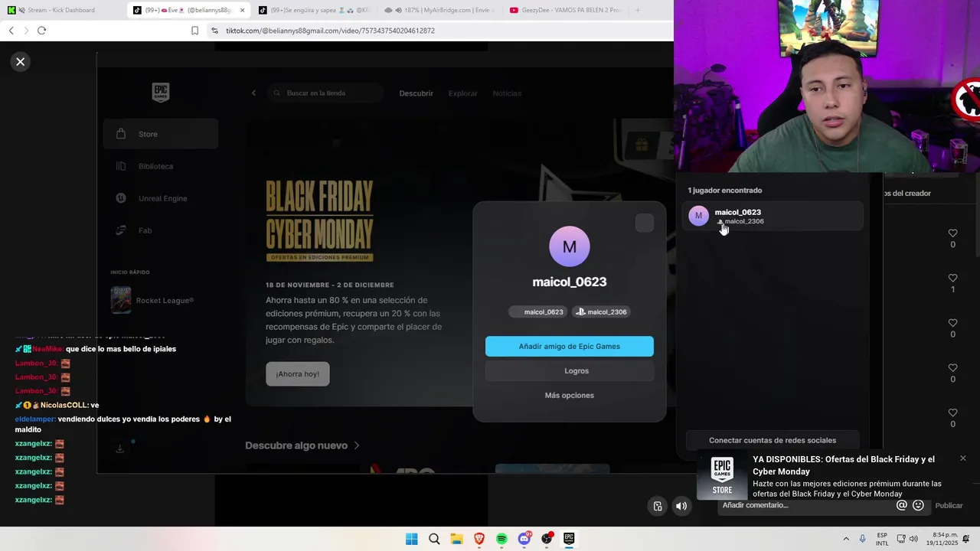
Task: Click the downloads icon in Epic sidebar
Action: coord(119,448)
